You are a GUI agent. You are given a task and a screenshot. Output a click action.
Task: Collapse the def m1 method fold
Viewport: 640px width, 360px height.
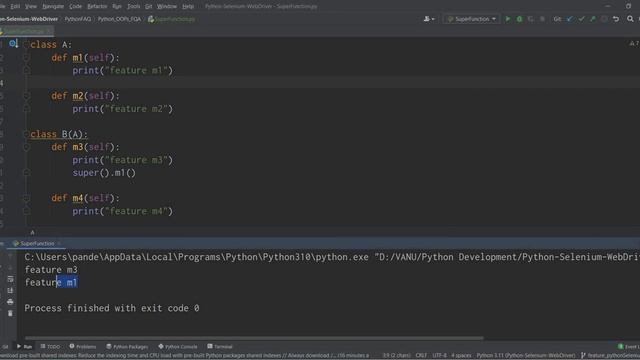(27, 58)
